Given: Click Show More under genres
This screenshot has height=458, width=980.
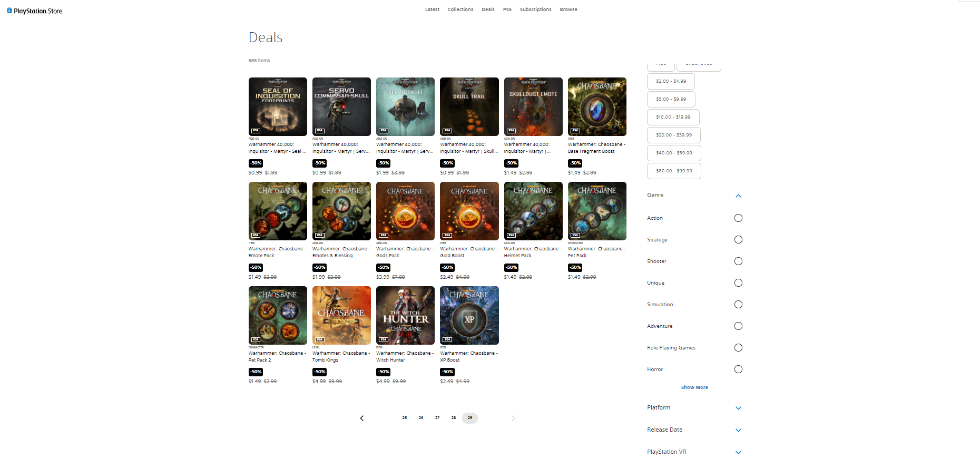Looking at the screenshot, I should pyautogui.click(x=694, y=387).
